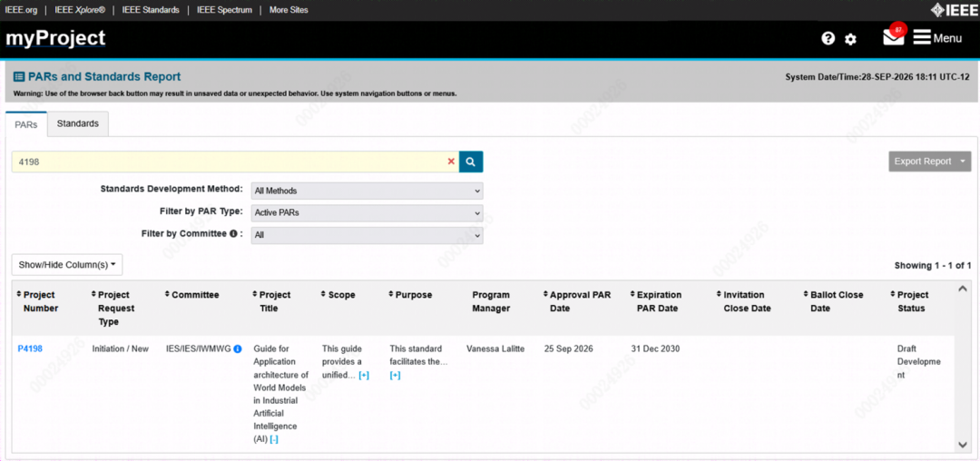Viewport: 980px width, 461px height.
Task: Sort by Committee column
Action: pyautogui.click(x=191, y=295)
